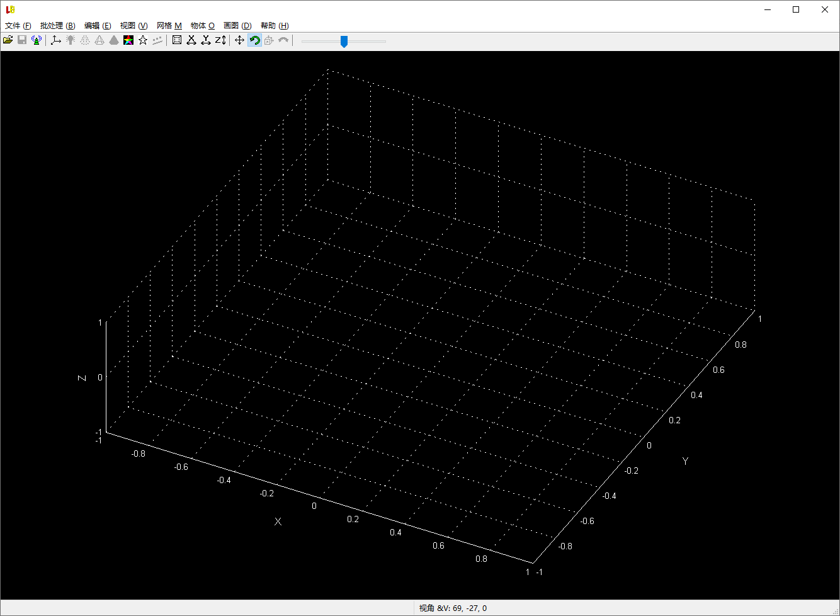Click the application icon in title bar
The image size is (840, 616).
coord(10,9)
